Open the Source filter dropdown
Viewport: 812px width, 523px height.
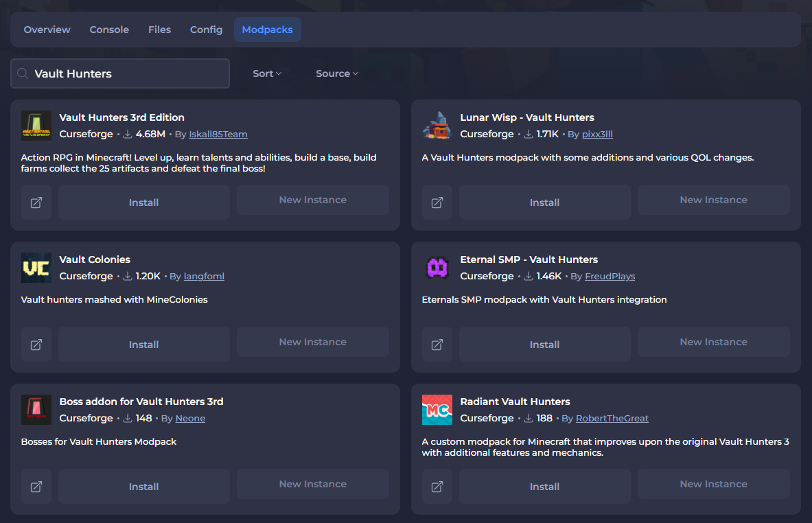pyautogui.click(x=337, y=73)
